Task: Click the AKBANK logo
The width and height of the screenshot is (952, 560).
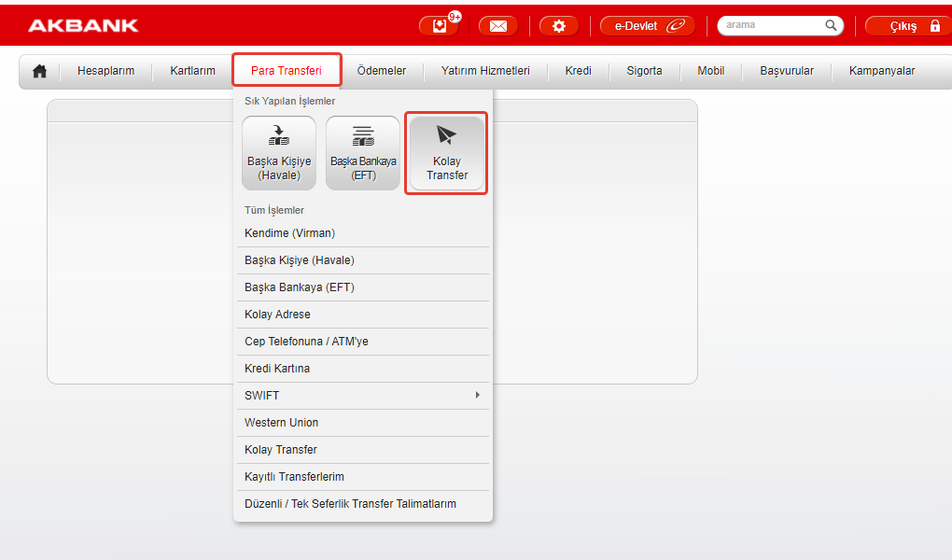Action: point(83,25)
